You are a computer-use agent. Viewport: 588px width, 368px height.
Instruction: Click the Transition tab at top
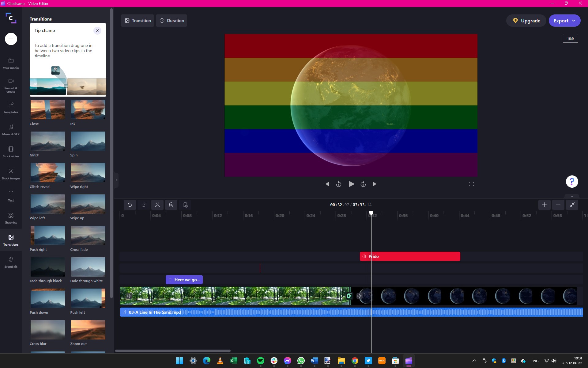point(138,20)
